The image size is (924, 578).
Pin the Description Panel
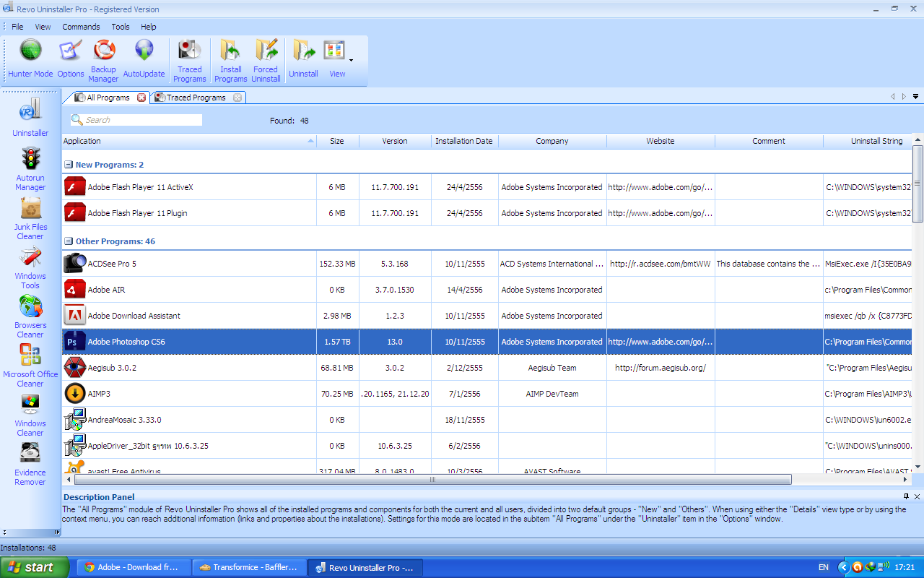[906, 496]
